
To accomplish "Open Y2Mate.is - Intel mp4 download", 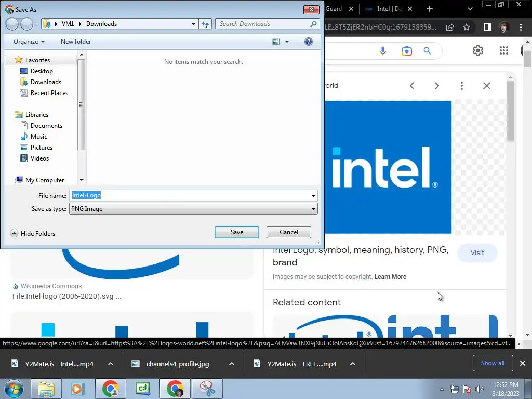I will pos(52,364).
